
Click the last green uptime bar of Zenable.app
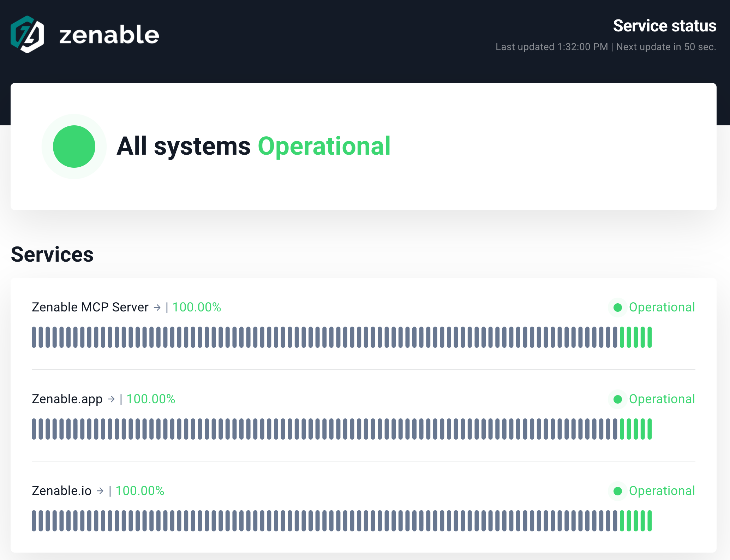pyautogui.click(x=650, y=429)
